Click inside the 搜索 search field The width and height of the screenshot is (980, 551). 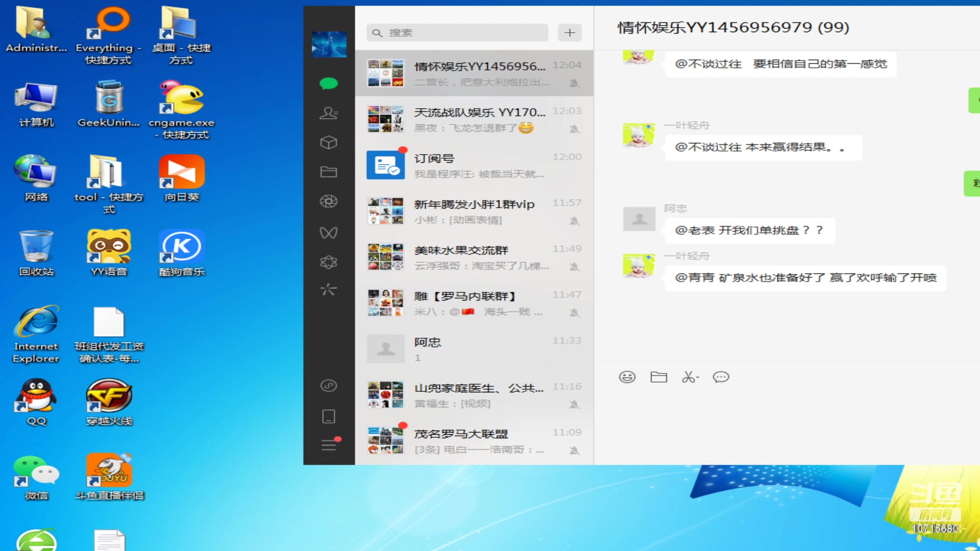click(456, 32)
